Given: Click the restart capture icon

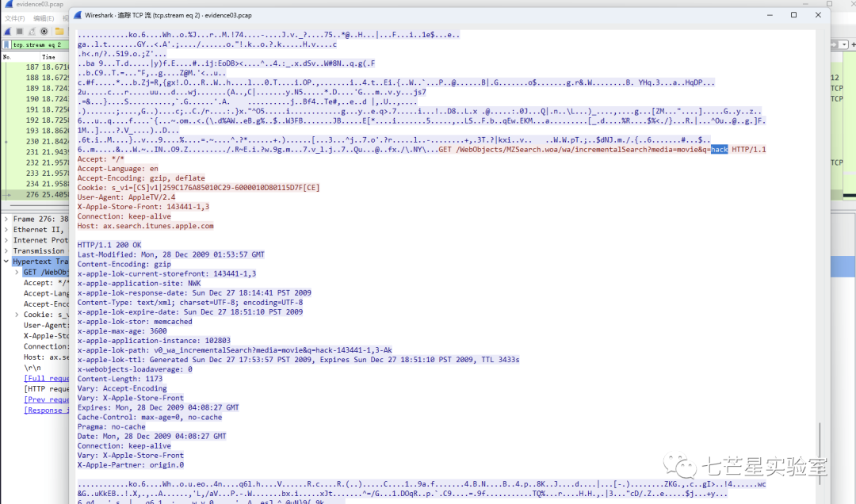Looking at the screenshot, I should (x=32, y=32).
